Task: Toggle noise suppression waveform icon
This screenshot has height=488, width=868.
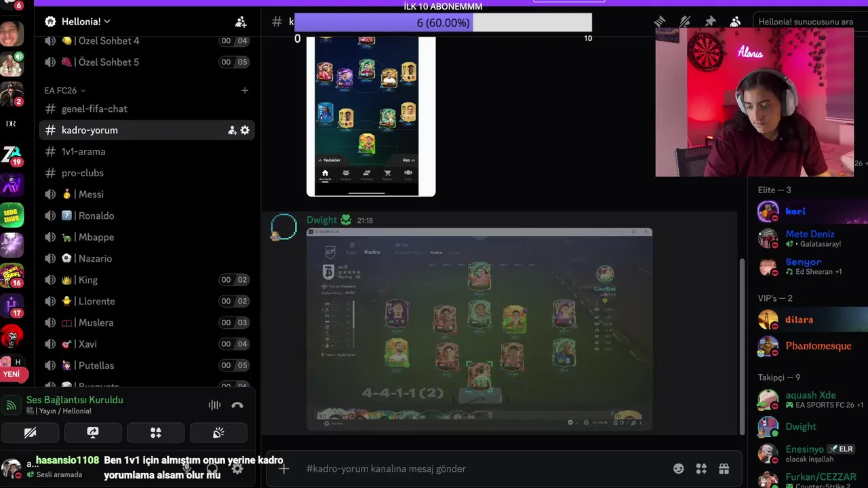Action: coord(214,405)
